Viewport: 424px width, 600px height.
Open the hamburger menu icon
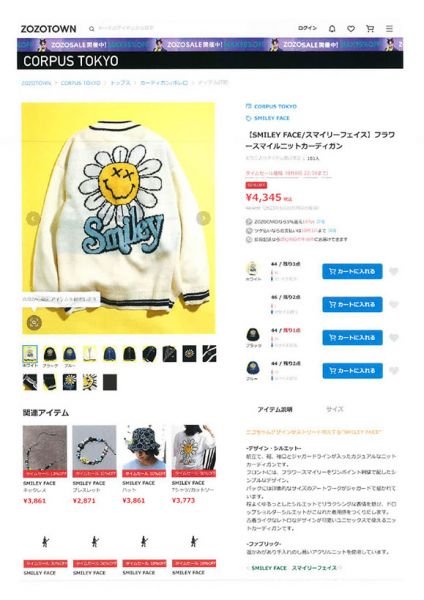(x=389, y=28)
